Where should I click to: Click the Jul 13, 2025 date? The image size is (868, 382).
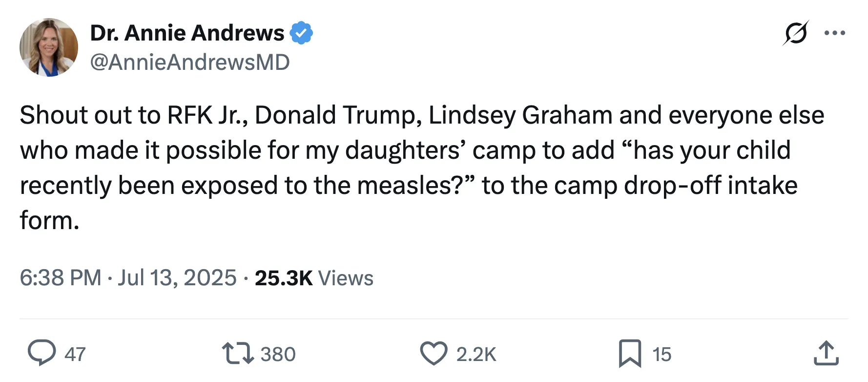click(177, 278)
